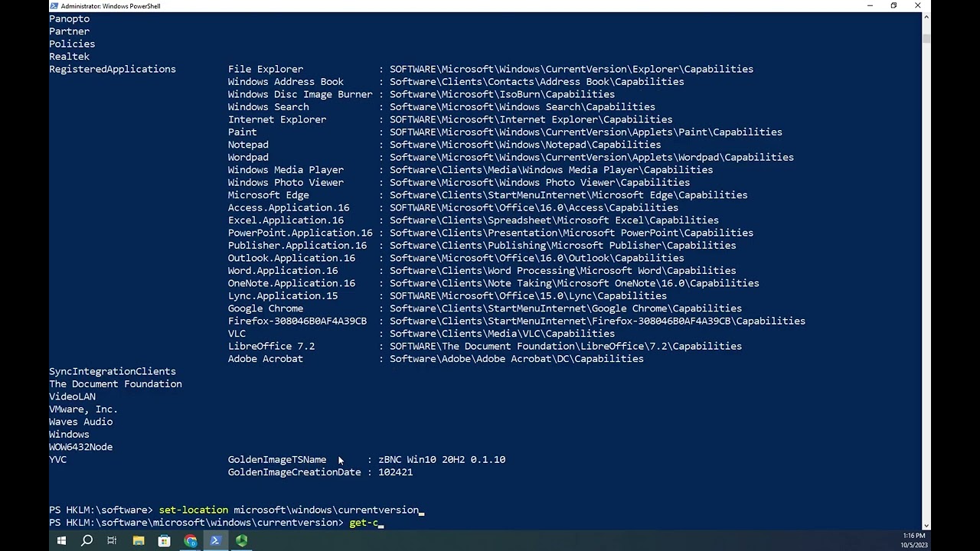This screenshot has height=551, width=980.
Task: Click the 'Waves Audio' key name
Action: click(x=81, y=422)
